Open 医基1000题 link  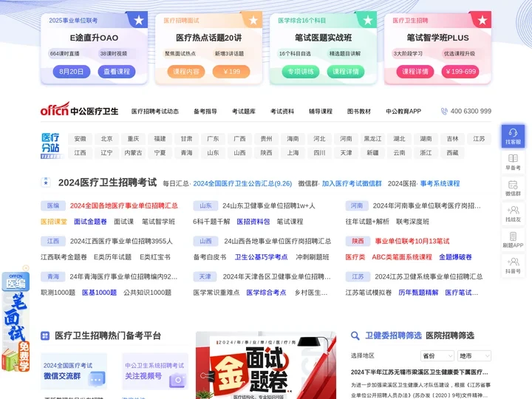[x=100, y=293]
